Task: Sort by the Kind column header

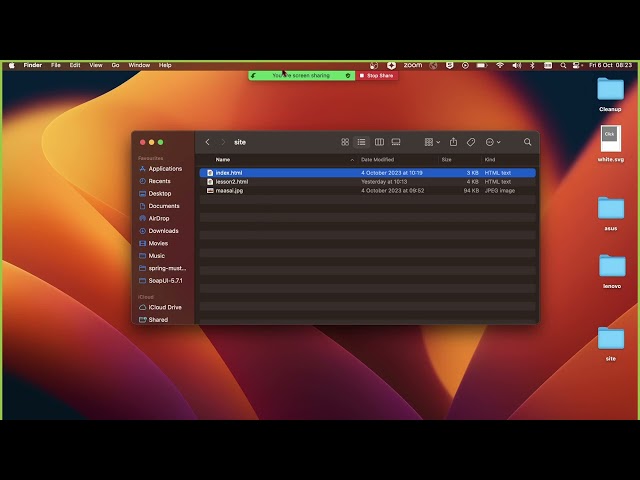Action: [x=490, y=160]
